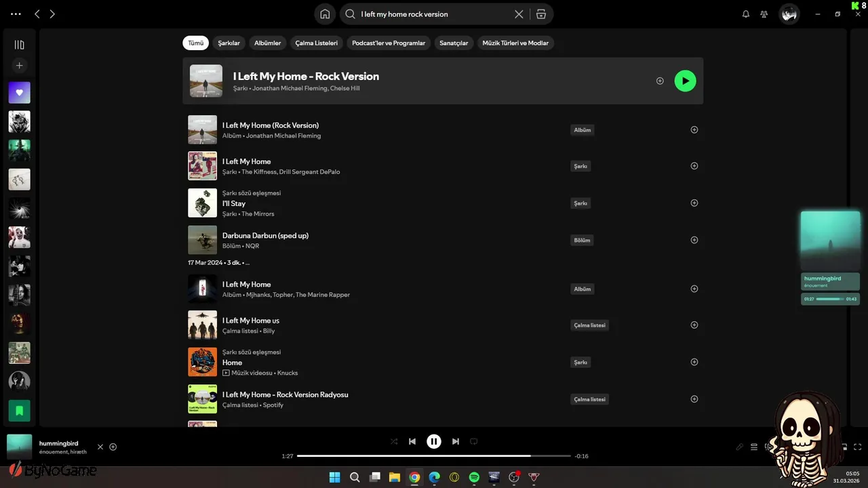Enter fullscreen player mode
This screenshot has height=488, width=868.
click(858, 447)
